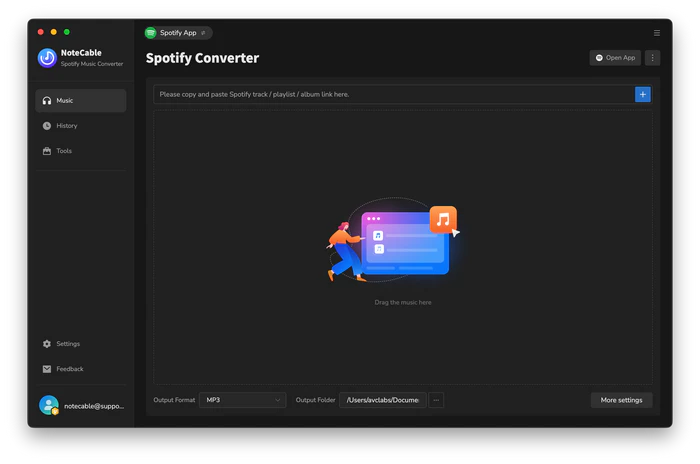The height and width of the screenshot is (464, 700).
Task: Close the window with red button
Action: coord(41,32)
